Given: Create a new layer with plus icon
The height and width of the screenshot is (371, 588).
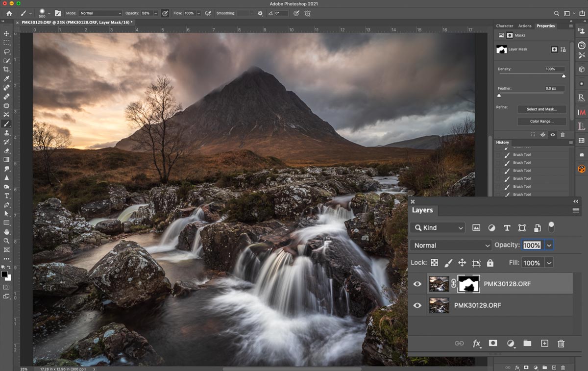Looking at the screenshot, I should click(x=544, y=344).
